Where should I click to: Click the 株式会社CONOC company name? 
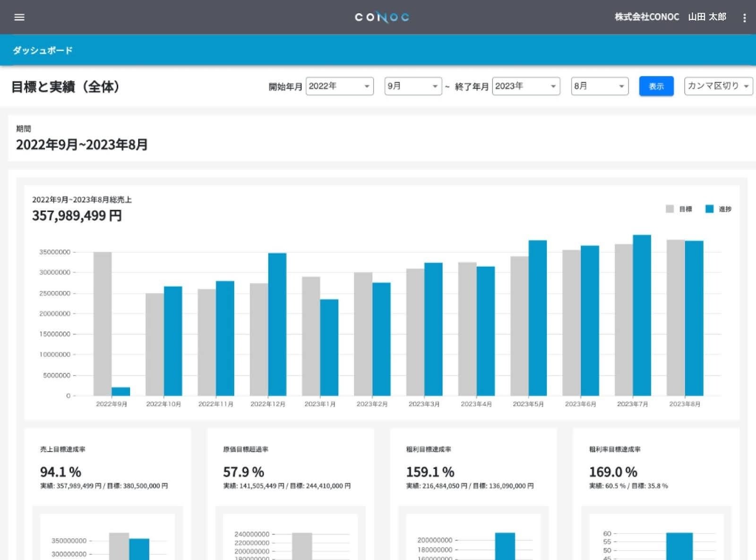pyautogui.click(x=647, y=17)
